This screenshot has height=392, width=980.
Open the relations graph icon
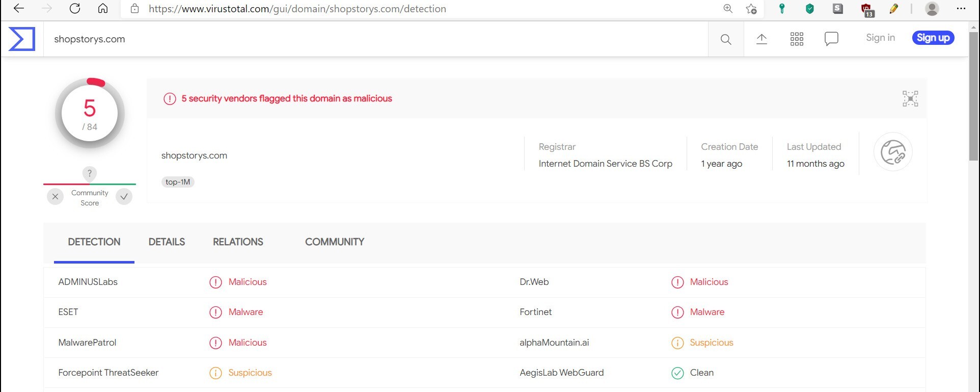[910, 98]
